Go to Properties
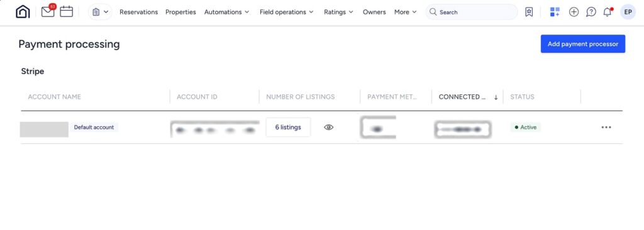Screen dimensions: 644x230 click(x=180, y=12)
